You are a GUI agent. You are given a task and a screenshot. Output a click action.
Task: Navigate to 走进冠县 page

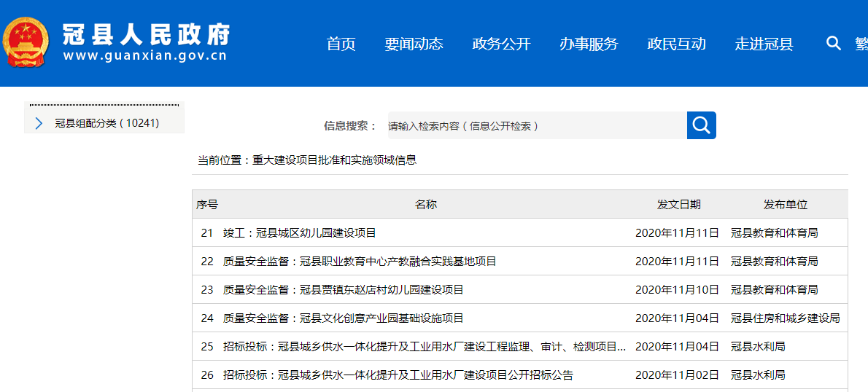(764, 44)
